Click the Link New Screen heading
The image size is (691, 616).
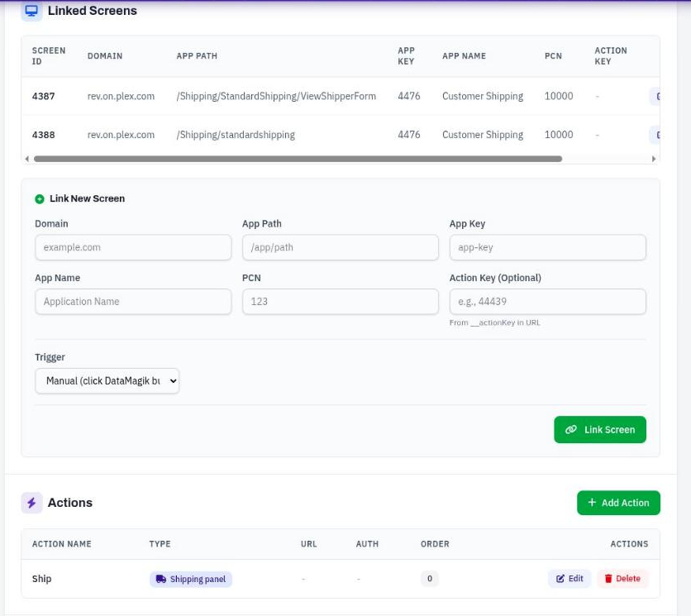[x=87, y=199]
